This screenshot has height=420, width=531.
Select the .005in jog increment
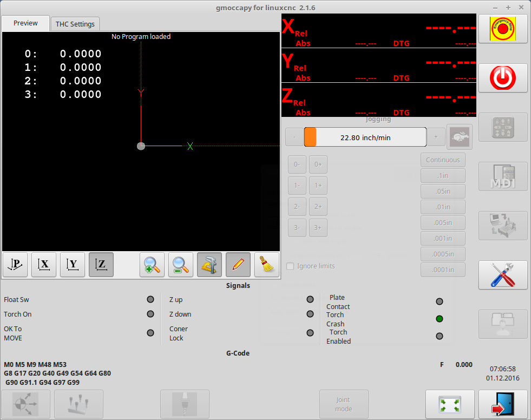[x=443, y=223]
